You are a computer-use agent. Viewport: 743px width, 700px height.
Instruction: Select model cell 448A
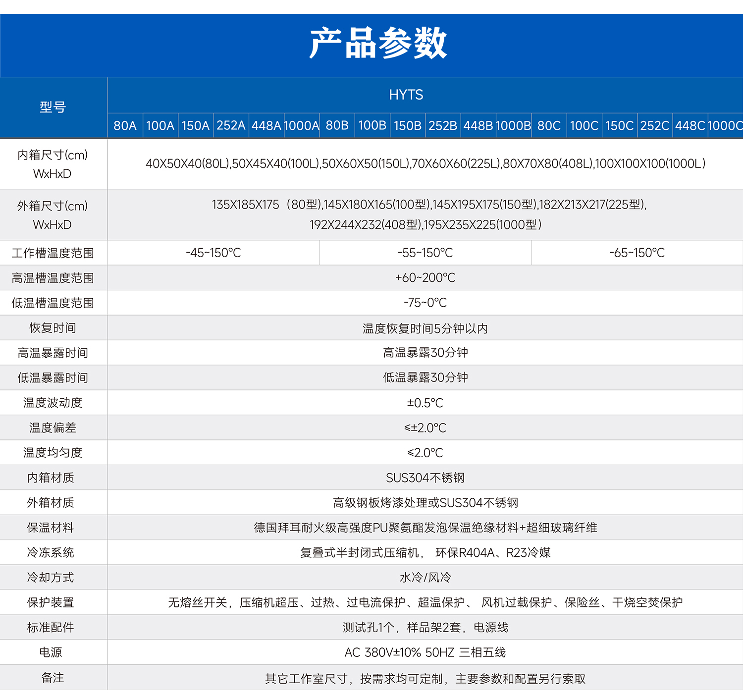[266, 125]
